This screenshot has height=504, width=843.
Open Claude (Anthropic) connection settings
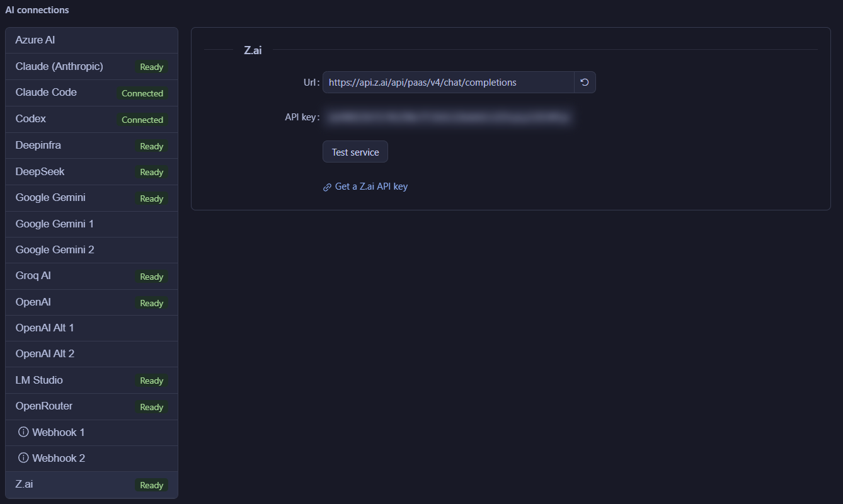point(91,67)
